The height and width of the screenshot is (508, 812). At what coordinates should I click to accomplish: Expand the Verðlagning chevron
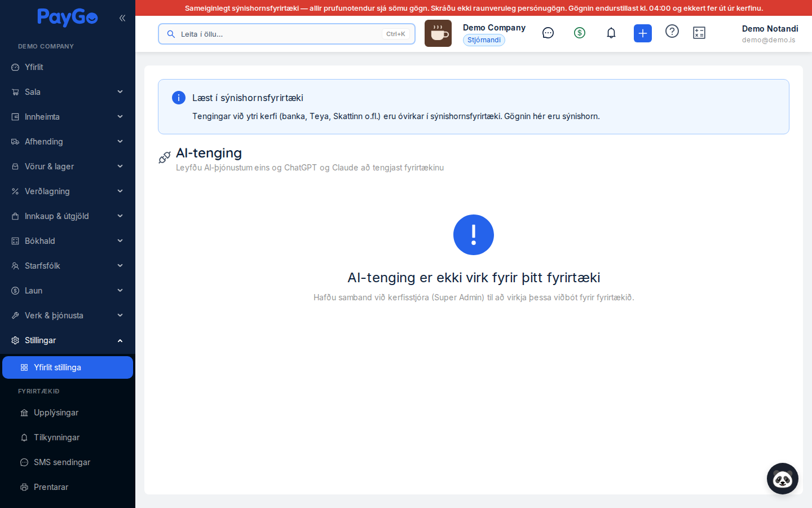[x=120, y=191]
